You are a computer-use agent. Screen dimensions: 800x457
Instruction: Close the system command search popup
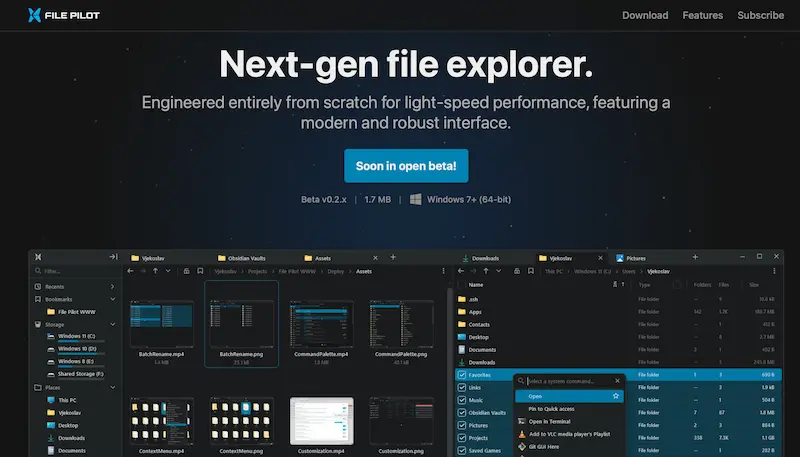pos(617,381)
